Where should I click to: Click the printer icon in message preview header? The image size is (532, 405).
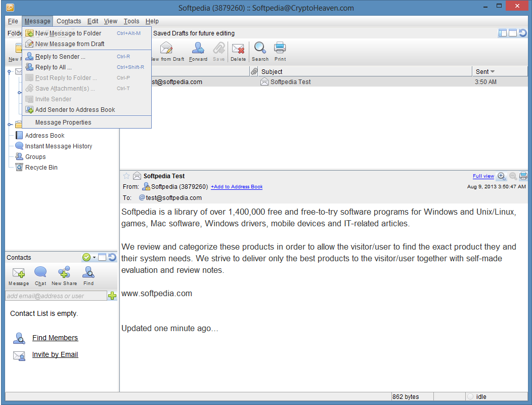523,176
